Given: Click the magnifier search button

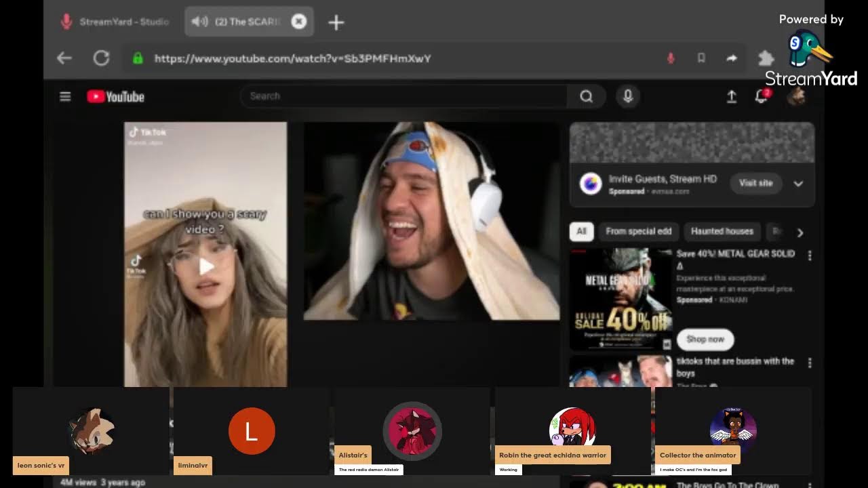Looking at the screenshot, I should pos(587,96).
